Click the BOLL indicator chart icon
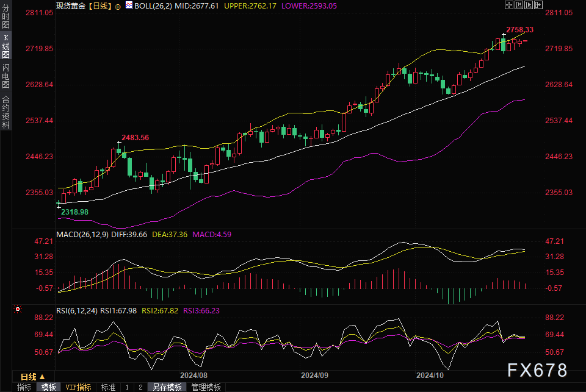Viewport: 586px width, 392px height. tap(129, 5)
